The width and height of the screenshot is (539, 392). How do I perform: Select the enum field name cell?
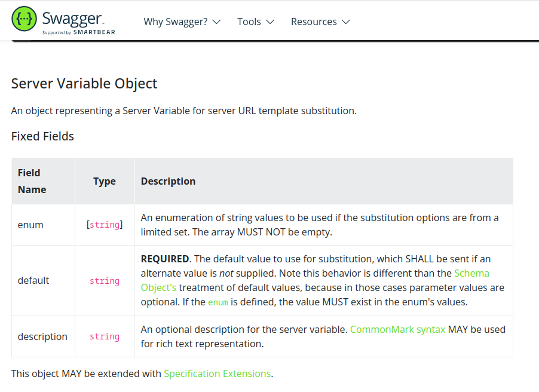tap(30, 225)
